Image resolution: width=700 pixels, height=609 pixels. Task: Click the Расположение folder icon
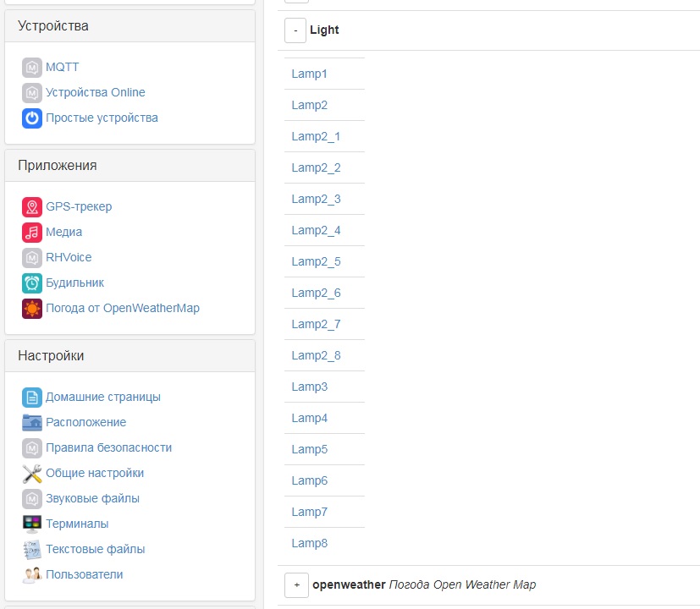[32, 423]
